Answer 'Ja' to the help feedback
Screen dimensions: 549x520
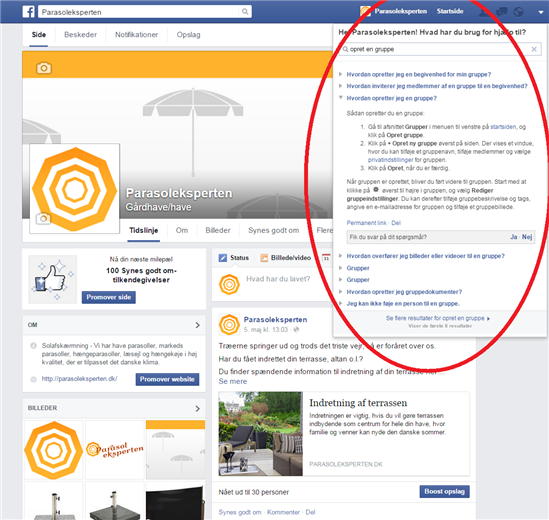coord(513,237)
